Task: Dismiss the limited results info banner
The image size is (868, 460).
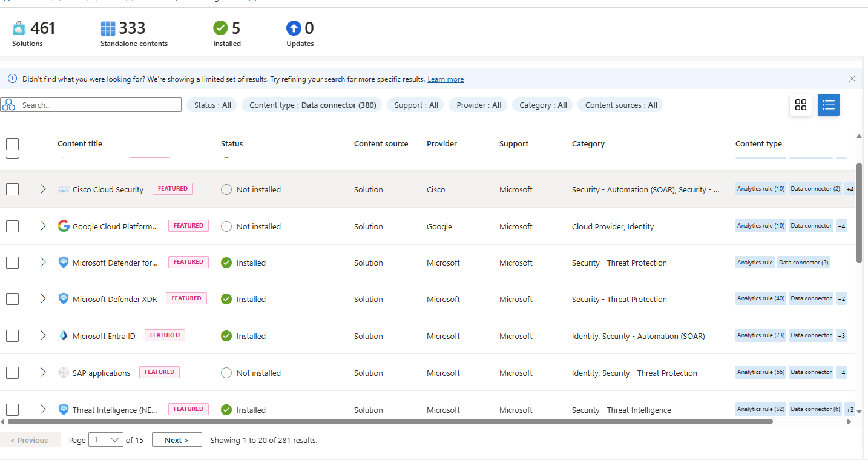Action: coord(852,79)
